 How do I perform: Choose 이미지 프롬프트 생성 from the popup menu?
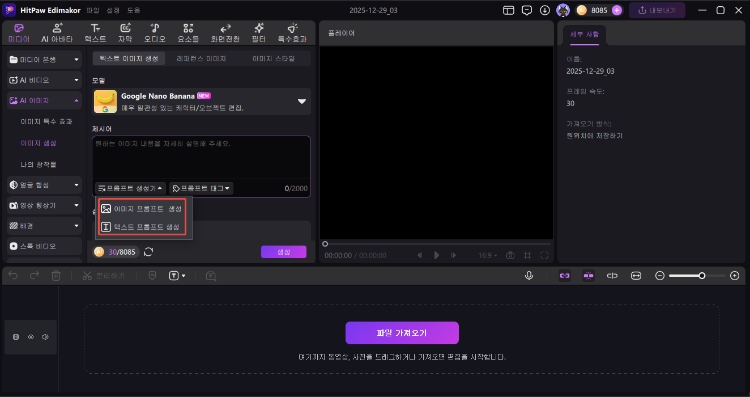(x=142, y=209)
